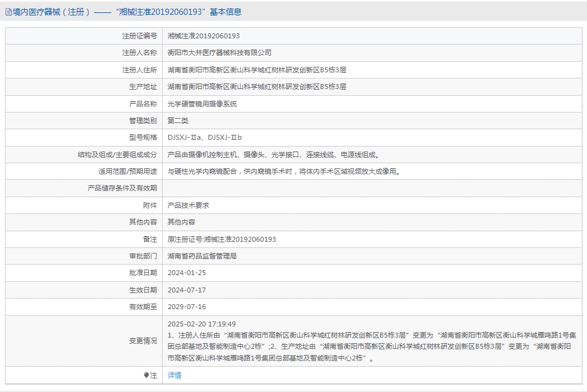Click the product name 光学硬管镜用摄像系统
The height and width of the screenshot is (392, 587).
pyautogui.click(x=202, y=104)
